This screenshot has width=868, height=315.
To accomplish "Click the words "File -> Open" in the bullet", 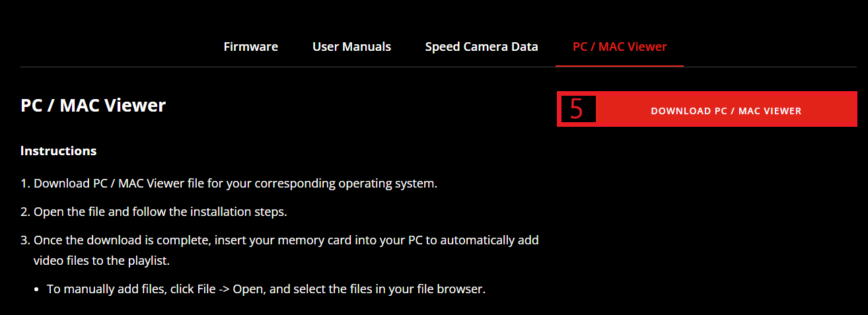I will click(x=225, y=289).
